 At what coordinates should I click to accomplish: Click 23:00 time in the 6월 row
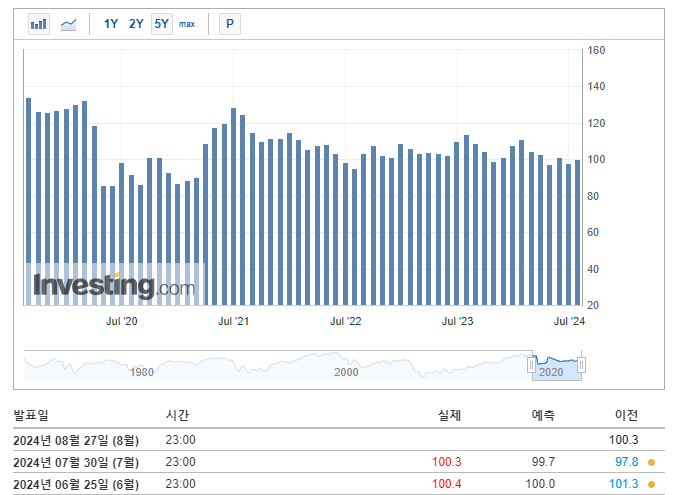pyautogui.click(x=180, y=484)
